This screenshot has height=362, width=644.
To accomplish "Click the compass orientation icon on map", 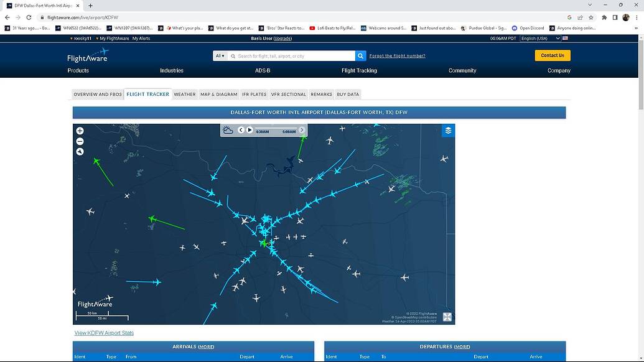I will click(x=80, y=151).
